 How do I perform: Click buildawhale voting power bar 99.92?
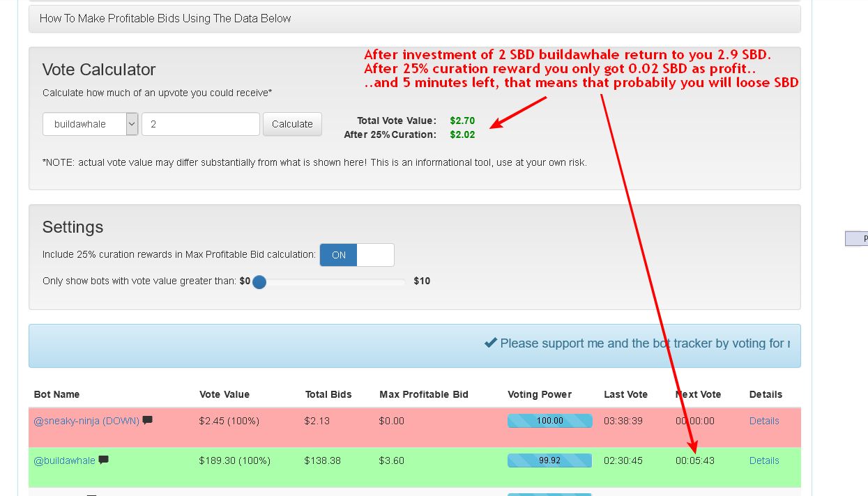549,460
